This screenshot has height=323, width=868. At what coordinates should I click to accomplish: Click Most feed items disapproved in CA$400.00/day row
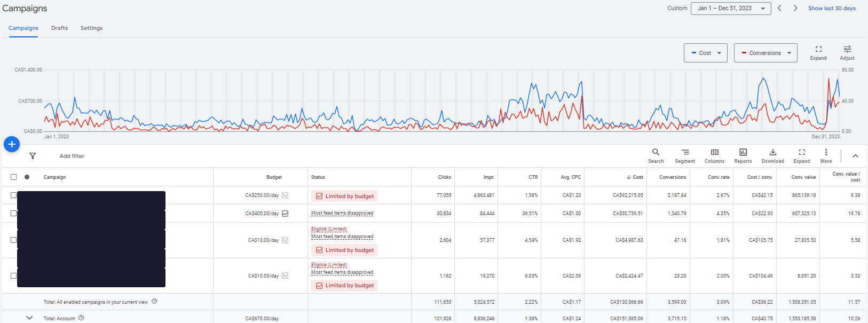(x=342, y=213)
